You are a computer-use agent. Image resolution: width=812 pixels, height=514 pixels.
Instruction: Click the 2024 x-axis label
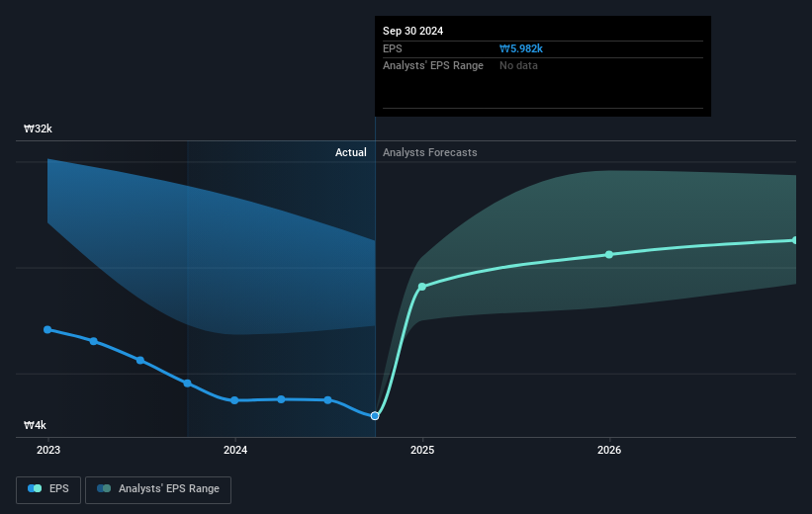click(x=235, y=450)
